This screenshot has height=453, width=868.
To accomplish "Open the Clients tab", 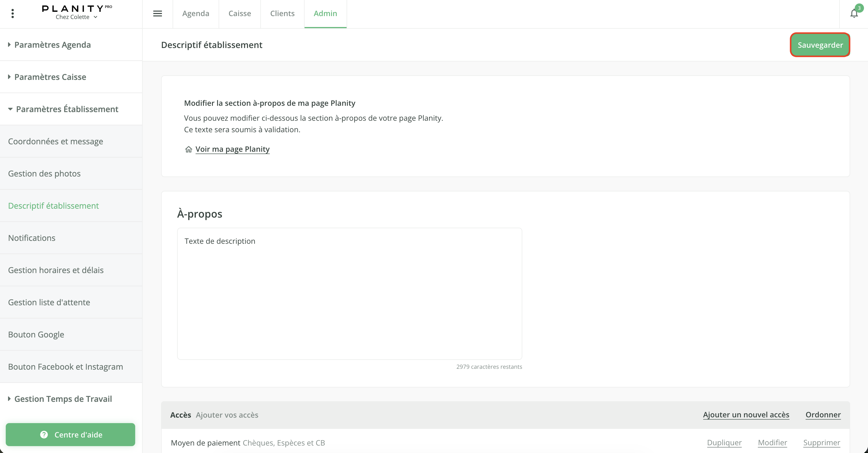I will tap(282, 14).
